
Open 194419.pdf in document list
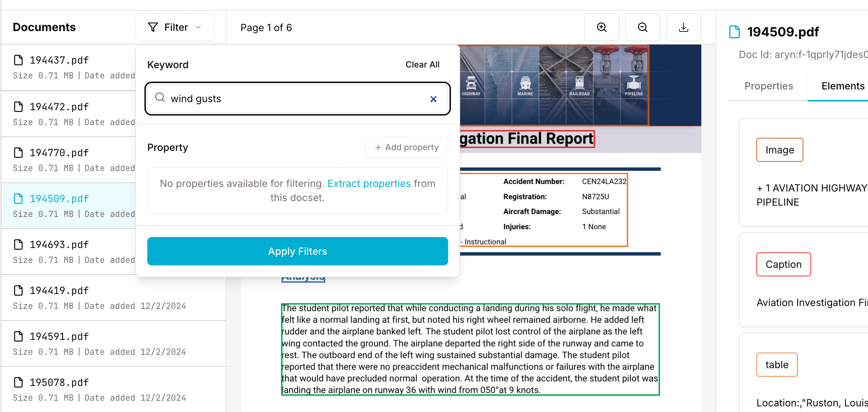[x=113, y=298]
